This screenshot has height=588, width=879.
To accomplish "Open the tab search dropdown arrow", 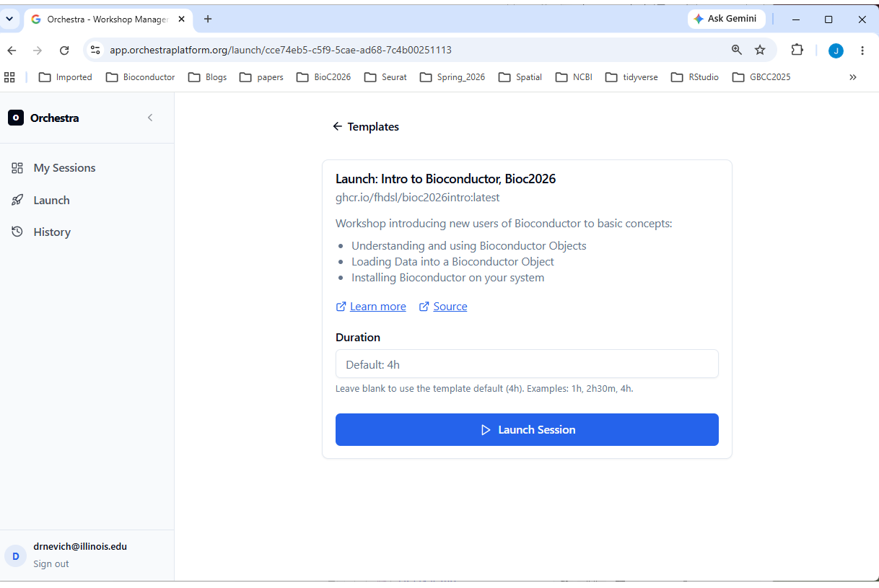I will point(10,19).
